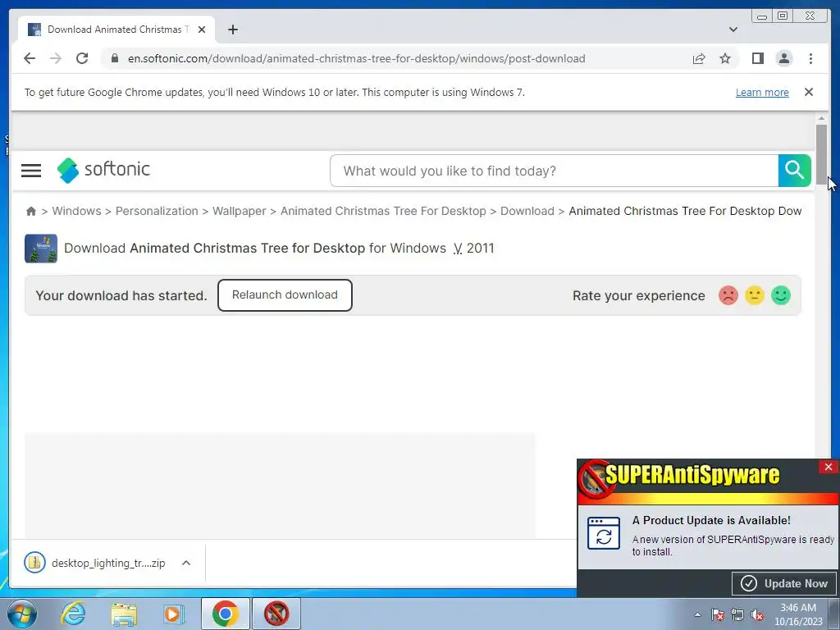Expand the tab search chevron
Image resolution: width=840 pixels, height=630 pixels.
(x=733, y=30)
